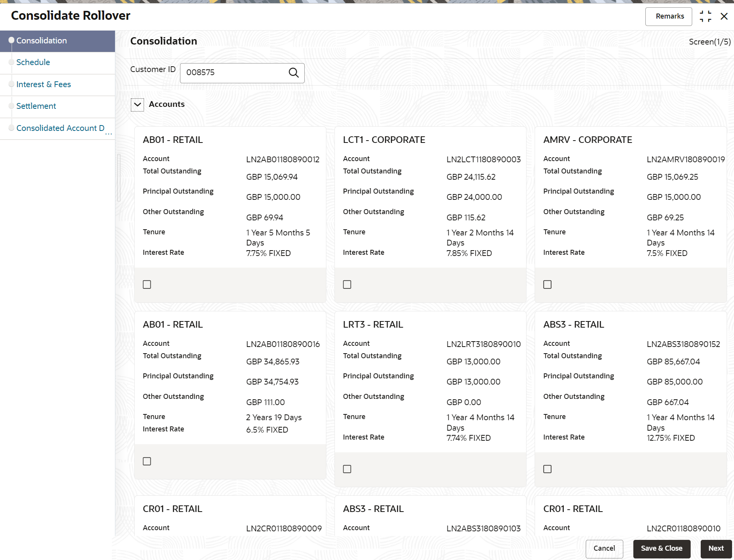The image size is (734, 560).
Task: Click the AMRV - CORPORATE card title
Action: click(588, 140)
